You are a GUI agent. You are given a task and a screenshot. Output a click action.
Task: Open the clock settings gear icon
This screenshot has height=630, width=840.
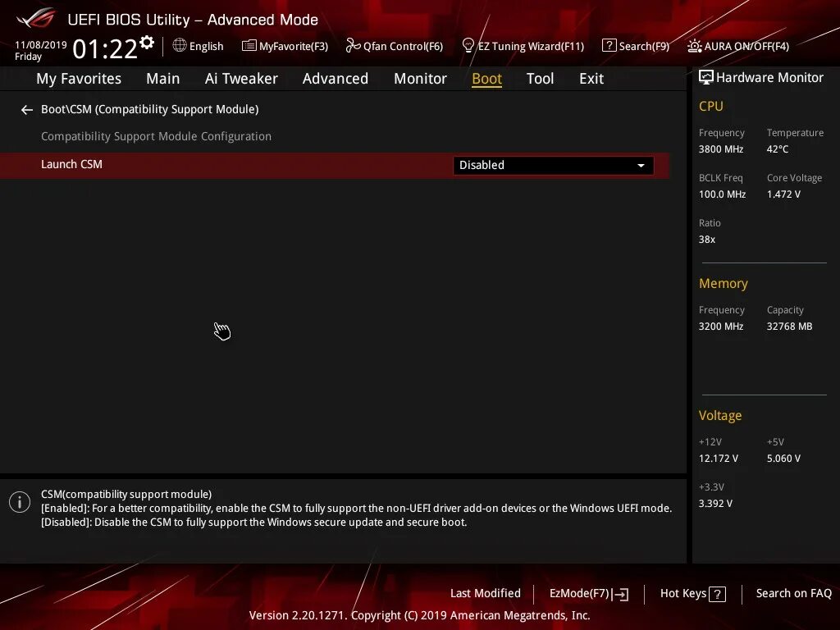[x=148, y=39]
